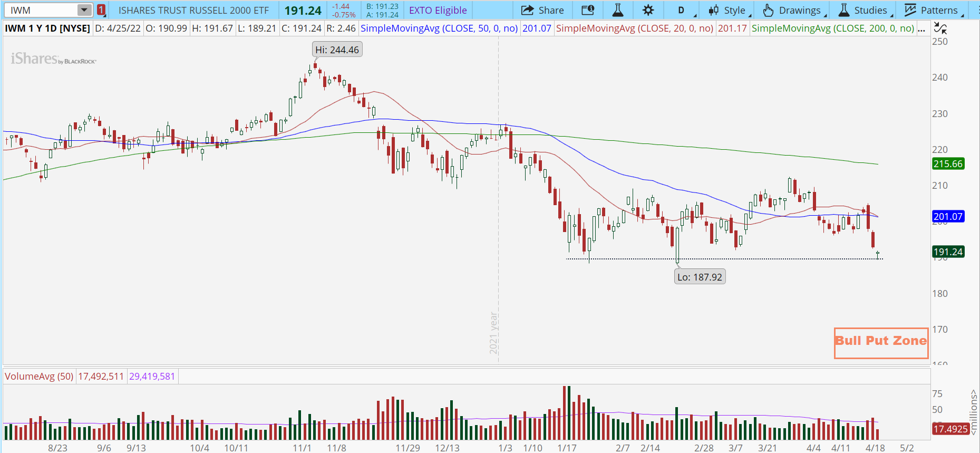Click the large 191.24 last price in header
This screenshot has width=980, height=453.
tap(303, 10)
